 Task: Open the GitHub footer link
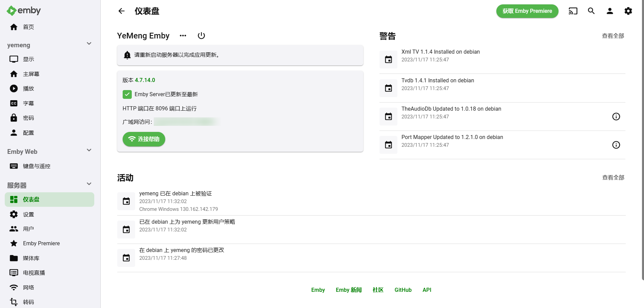point(403,290)
